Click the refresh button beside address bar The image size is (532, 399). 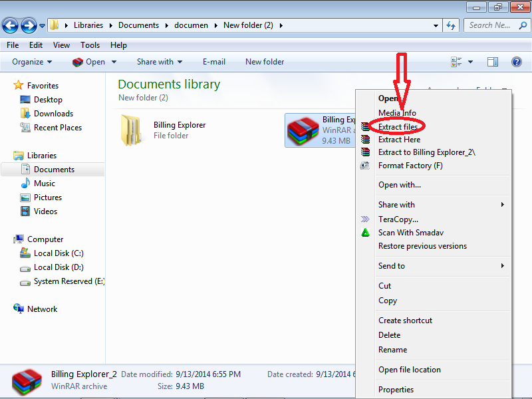[451, 25]
